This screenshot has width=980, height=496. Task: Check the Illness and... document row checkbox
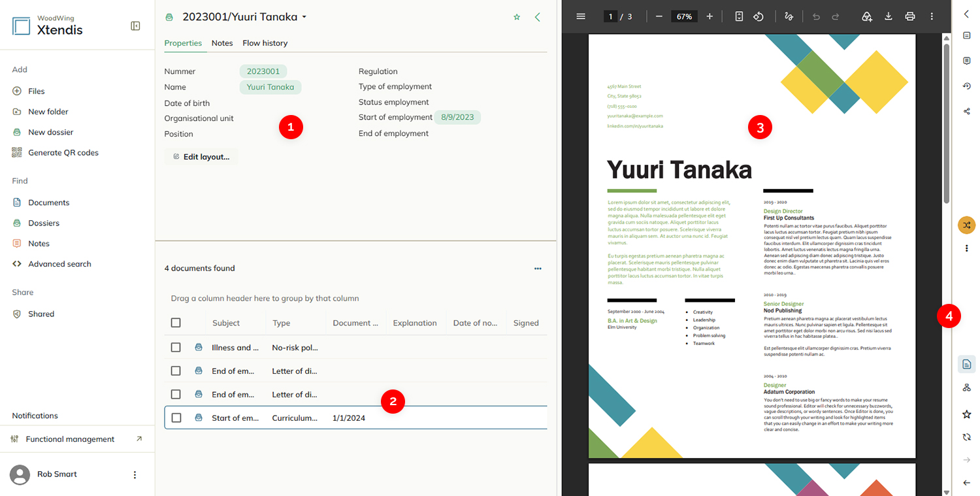pos(176,348)
